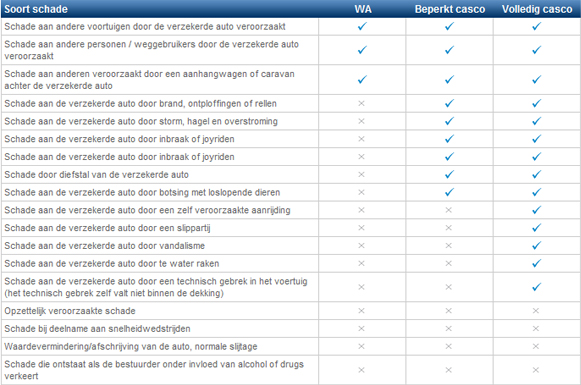581x385 pixels.
Task: Click WA checkmark for 'Schade aan andere voertuigen'
Action: 362,26
